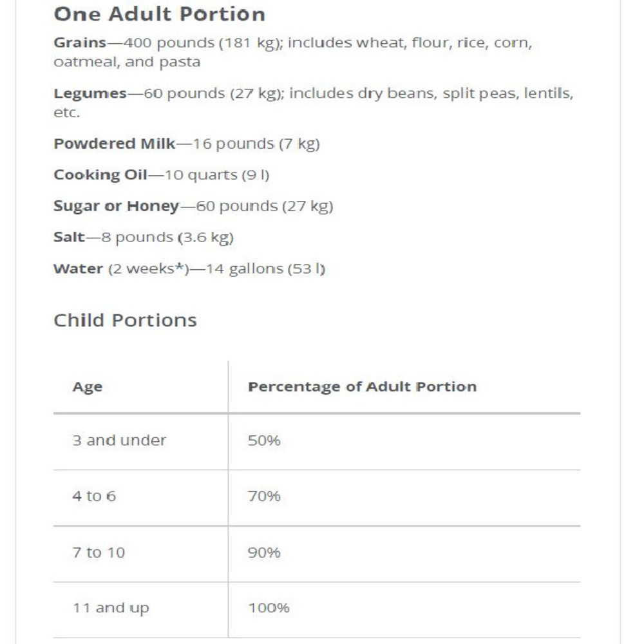Viewport: 644px width, 644px height.
Task: Click the bold "Sugar or Honey" label
Action: click(x=116, y=206)
